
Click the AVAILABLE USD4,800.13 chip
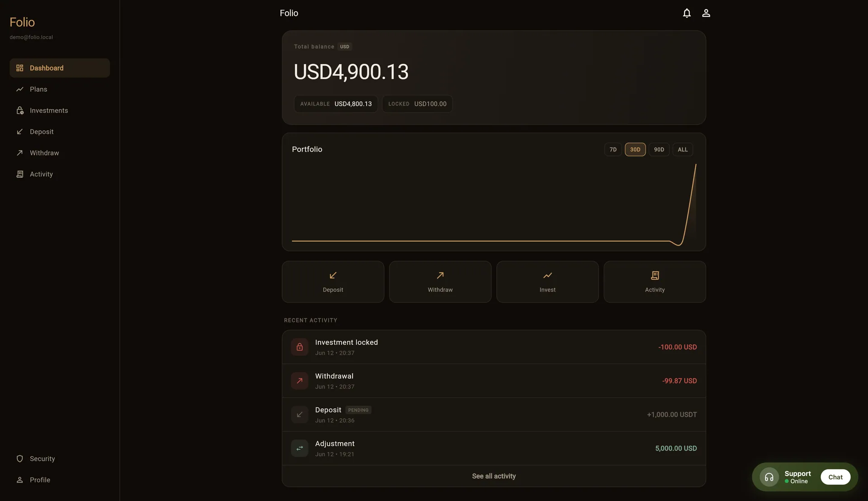[x=336, y=104]
